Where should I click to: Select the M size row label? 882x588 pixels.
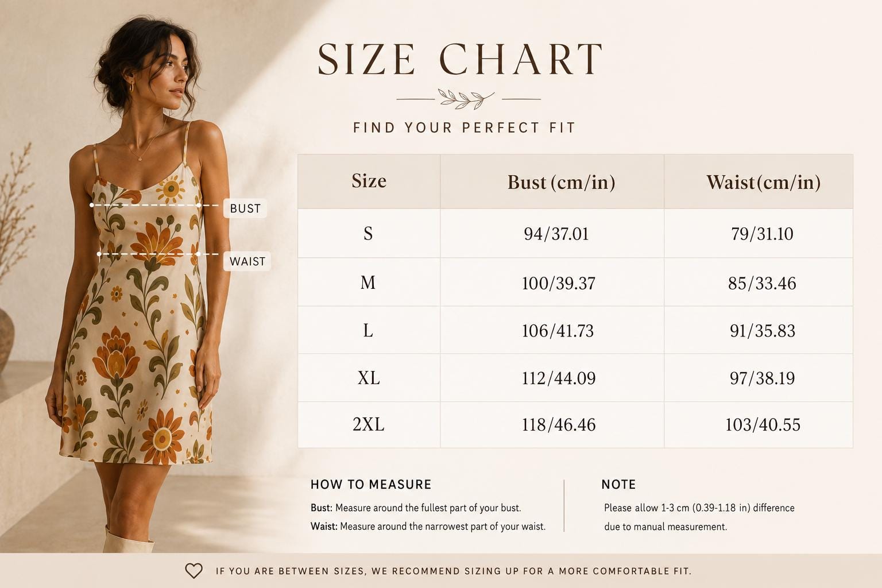pos(368,283)
